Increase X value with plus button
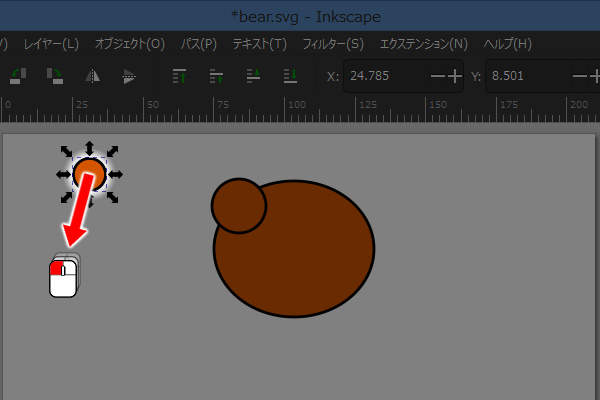600x400 pixels. coord(455,76)
